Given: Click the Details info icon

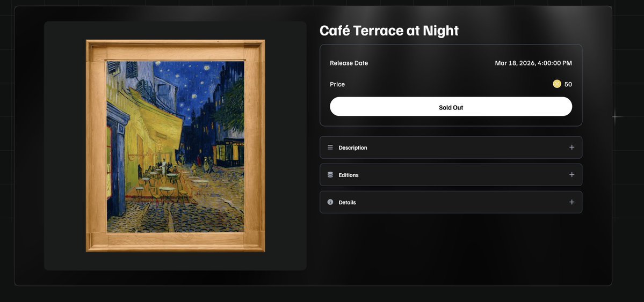Looking at the screenshot, I should 330,202.
